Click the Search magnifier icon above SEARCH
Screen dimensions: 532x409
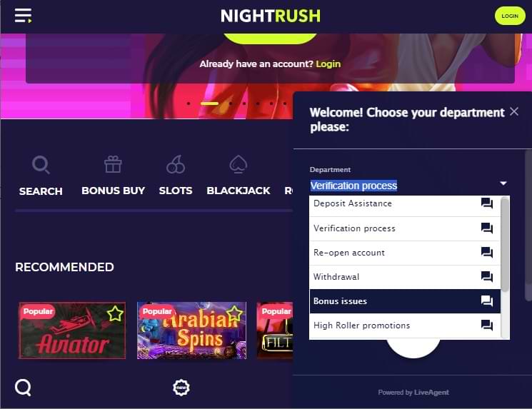pos(41,165)
